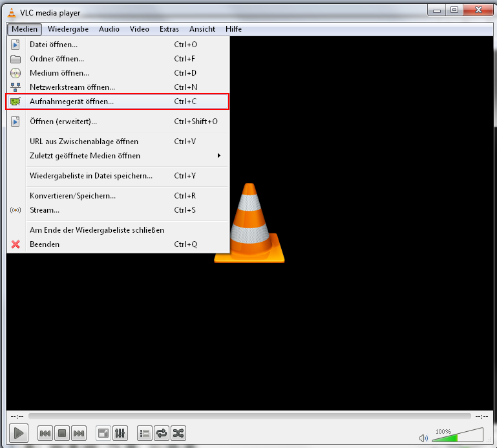Viewport: 497px width, 448px height.
Task: Click the elapsed time label left of seek bar
Action: (x=17, y=416)
